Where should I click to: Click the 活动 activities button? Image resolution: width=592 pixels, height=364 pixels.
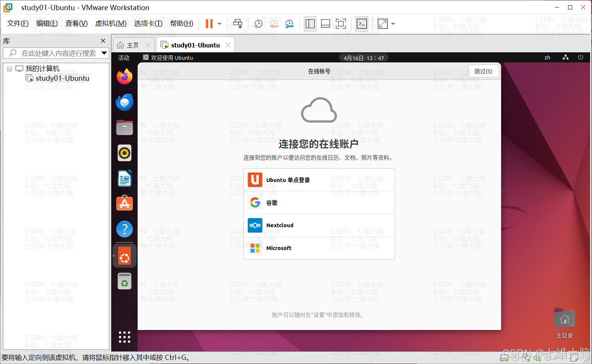[x=124, y=58]
